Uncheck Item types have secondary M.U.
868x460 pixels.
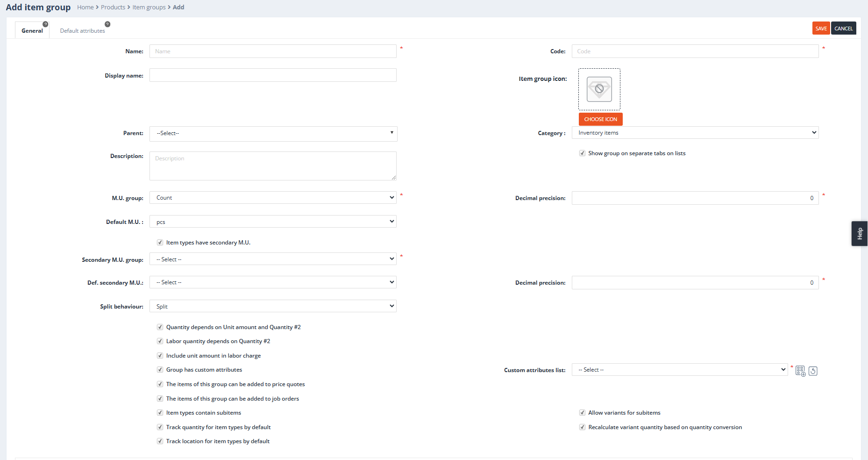(x=160, y=243)
